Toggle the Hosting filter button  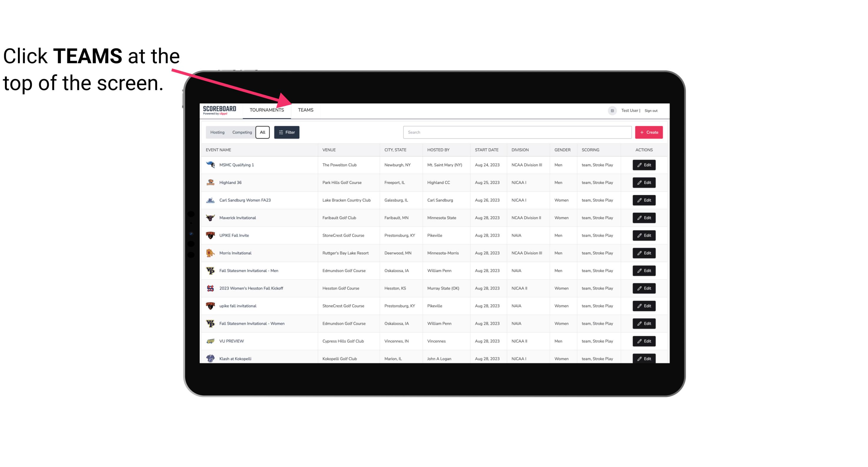pyautogui.click(x=217, y=132)
